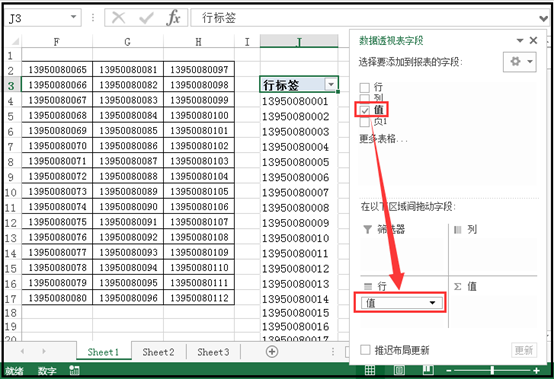Select cell containing 13950080104
Screen dimensions: 554x379
199,176
